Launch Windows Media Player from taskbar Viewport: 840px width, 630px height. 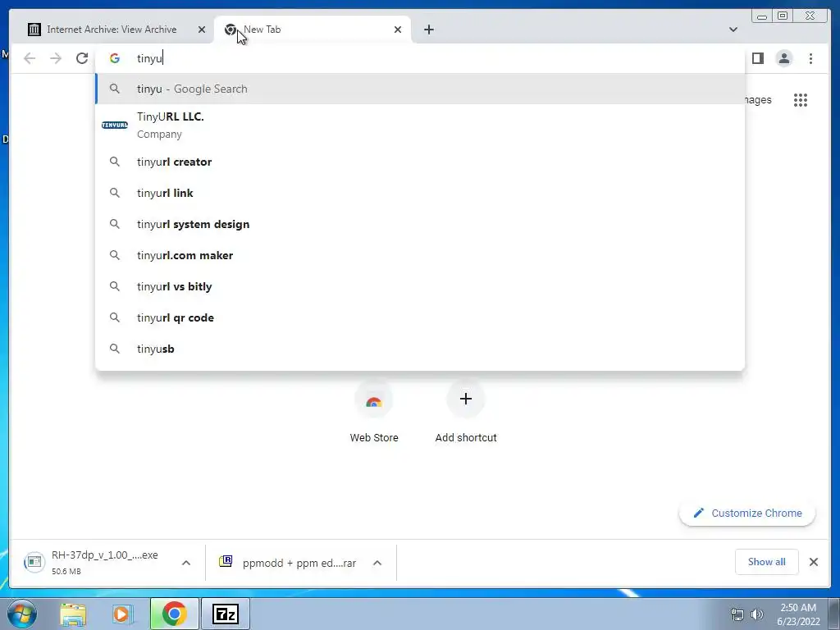point(121,614)
